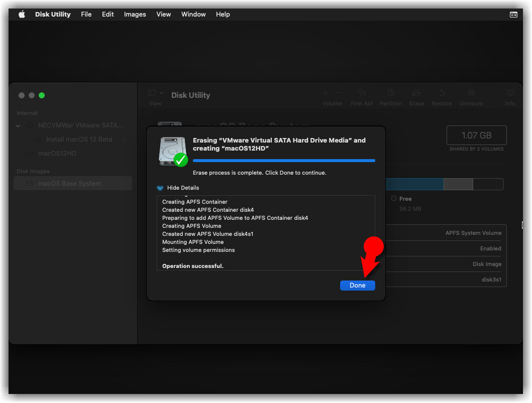Click the disk icon with green checkmark
Image resolution: width=532 pixels, height=403 pixels.
point(173,152)
